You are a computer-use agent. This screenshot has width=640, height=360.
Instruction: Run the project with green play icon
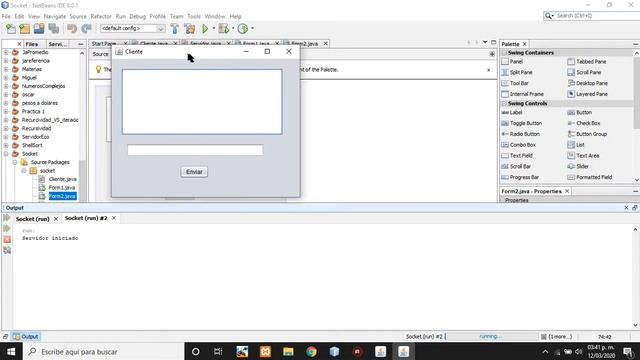[x=205, y=29]
